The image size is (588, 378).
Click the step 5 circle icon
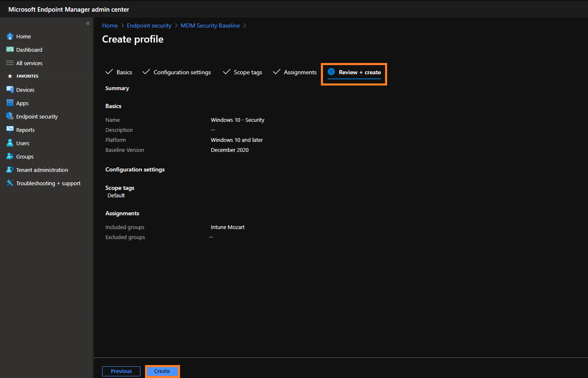click(x=331, y=72)
